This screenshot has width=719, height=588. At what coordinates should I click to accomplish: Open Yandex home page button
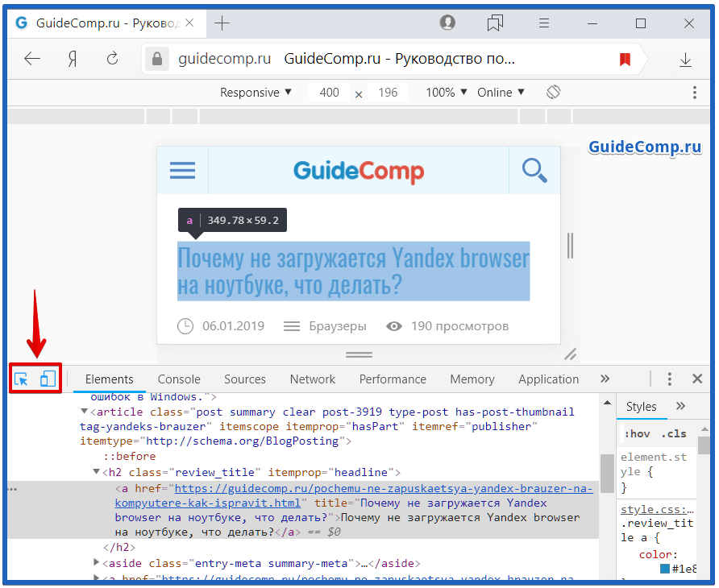[x=73, y=59]
